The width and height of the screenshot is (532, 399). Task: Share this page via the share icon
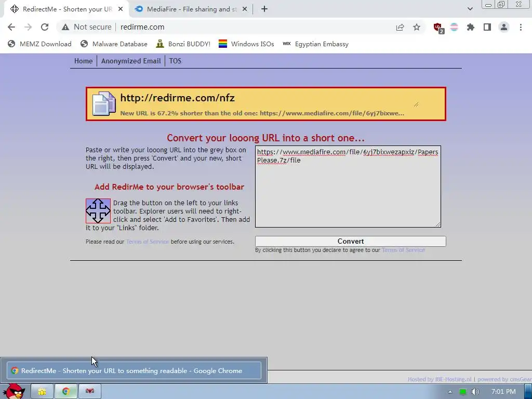click(400, 27)
